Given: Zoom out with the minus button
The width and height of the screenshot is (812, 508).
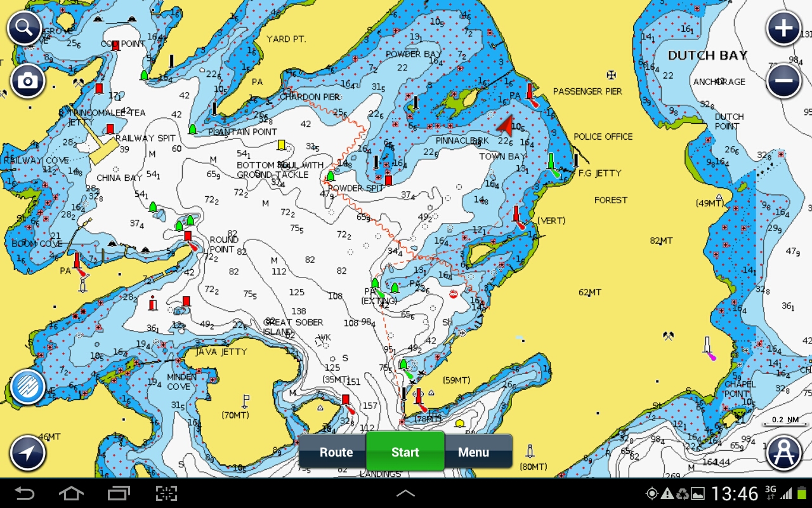Looking at the screenshot, I should [x=783, y=81].
